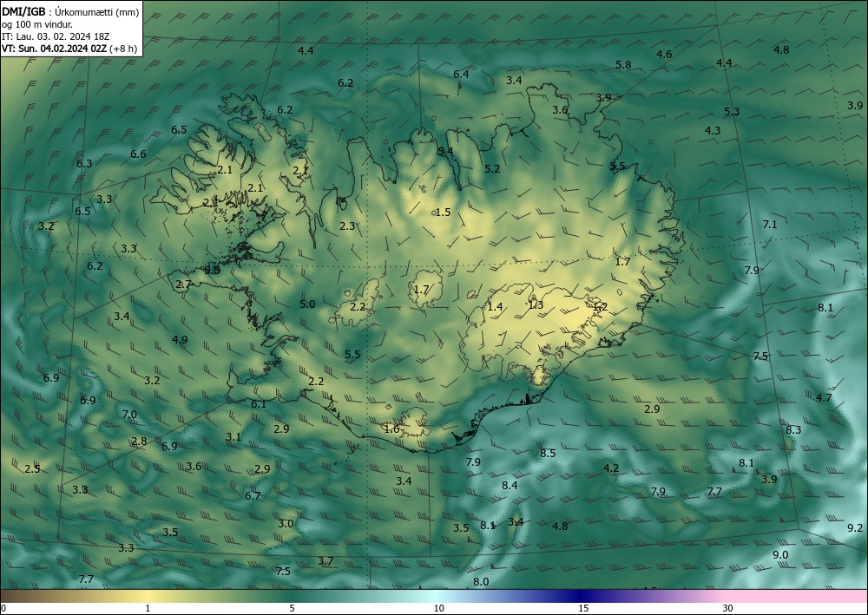868x615 pixels.
Task: Click the map value 2.3
Action: point(347,226)
